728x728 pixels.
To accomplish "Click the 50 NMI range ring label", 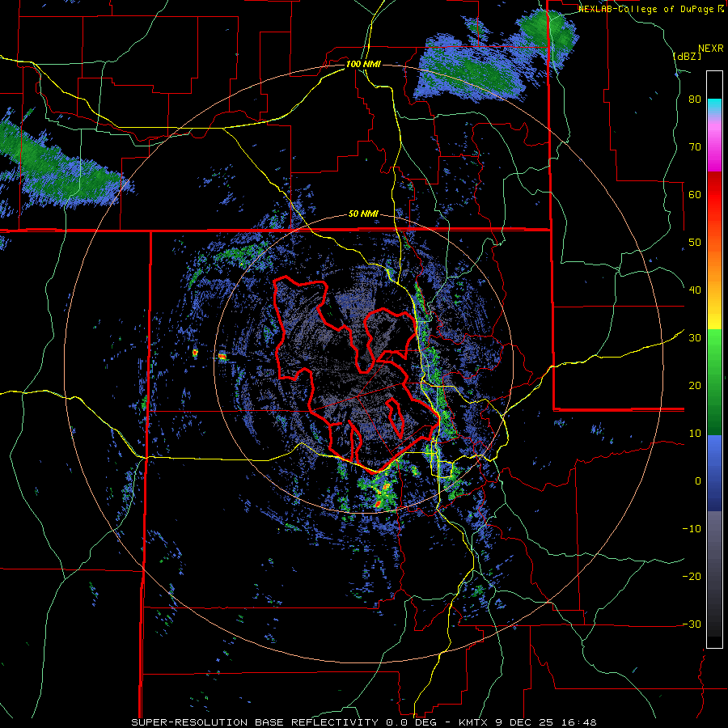I will [x=363, y=214].
